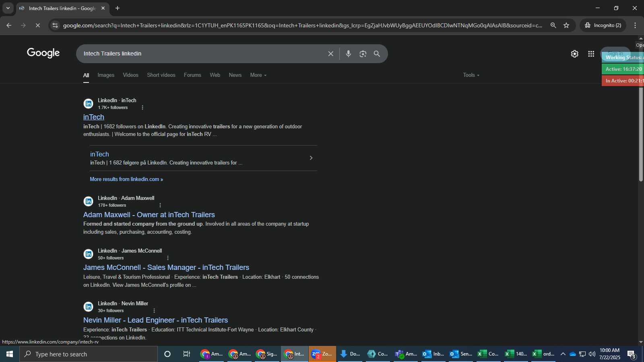644x362 pixels.
Task: Switch to Short videos tab
Action: pyautogui.click(x=161, y=75)
